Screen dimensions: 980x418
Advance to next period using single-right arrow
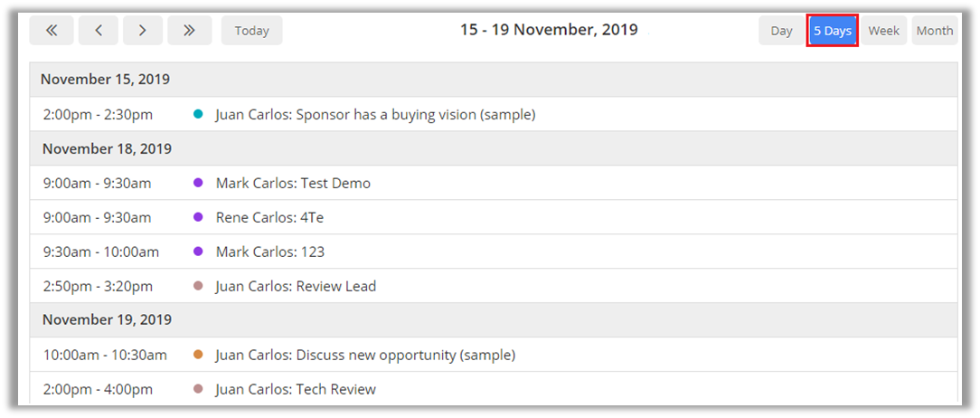pyautogui.click(x=143, y=31)
